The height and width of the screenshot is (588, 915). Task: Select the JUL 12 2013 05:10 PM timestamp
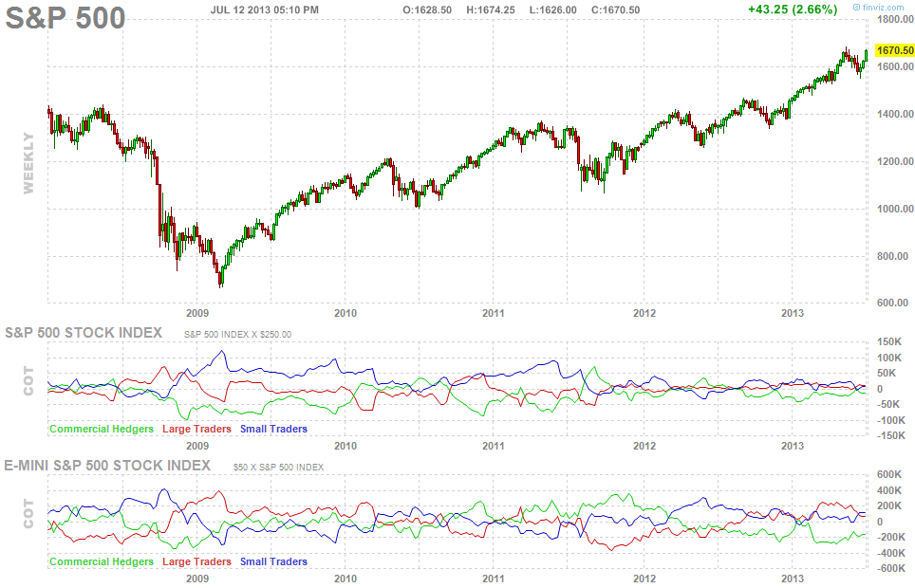coord(265,9)
